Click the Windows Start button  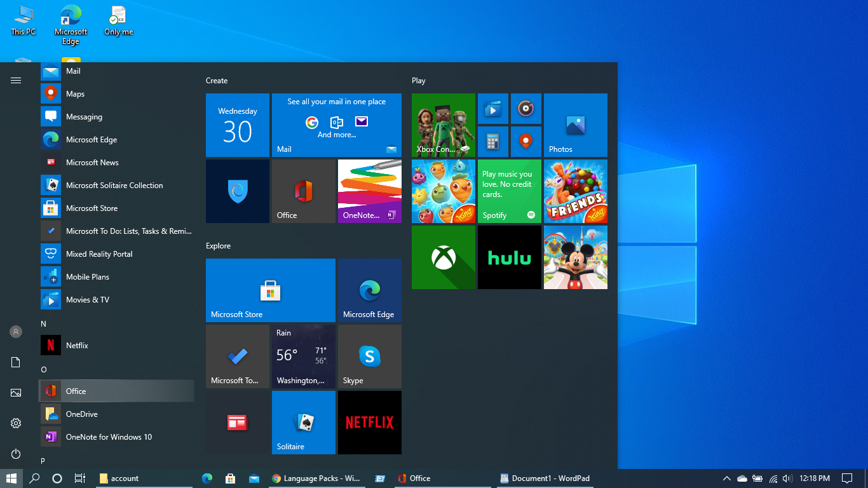(11, 478)
